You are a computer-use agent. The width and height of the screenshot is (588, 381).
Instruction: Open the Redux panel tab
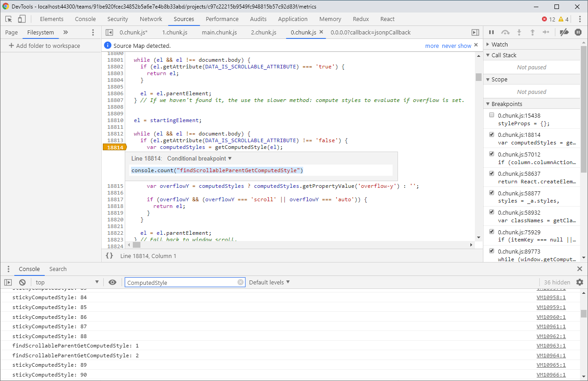(x=361, y=19)
